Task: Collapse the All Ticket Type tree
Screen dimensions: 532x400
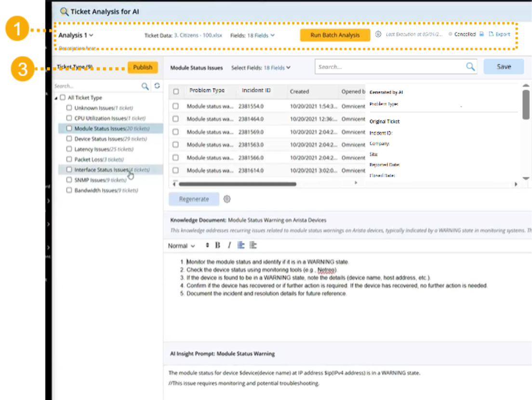Action: 56,98
